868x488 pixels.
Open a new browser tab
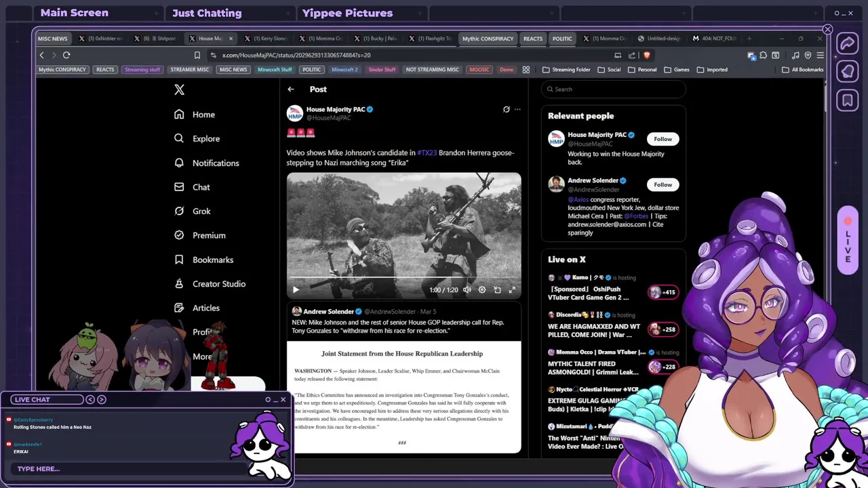(x=749, y=39)
